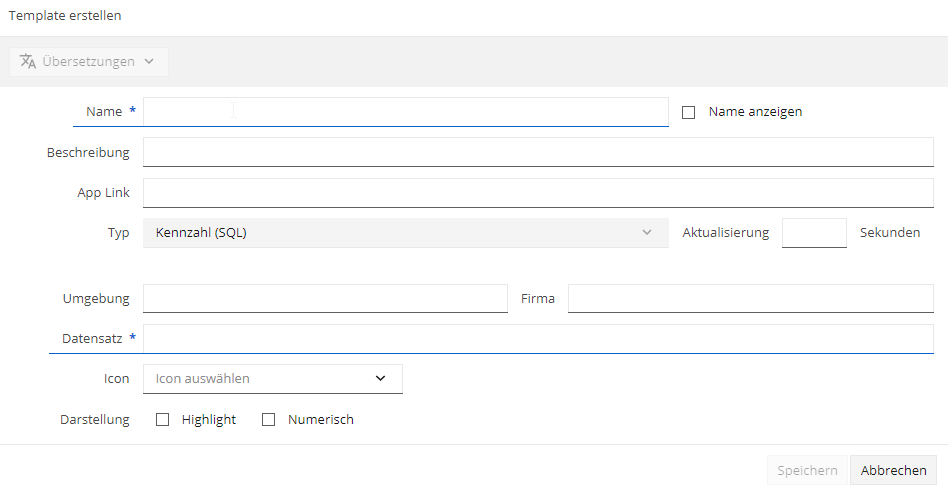Click the Abbrechen button
Image resolution: width=948 pixels, height=489 pixels.
click(894, 470)
